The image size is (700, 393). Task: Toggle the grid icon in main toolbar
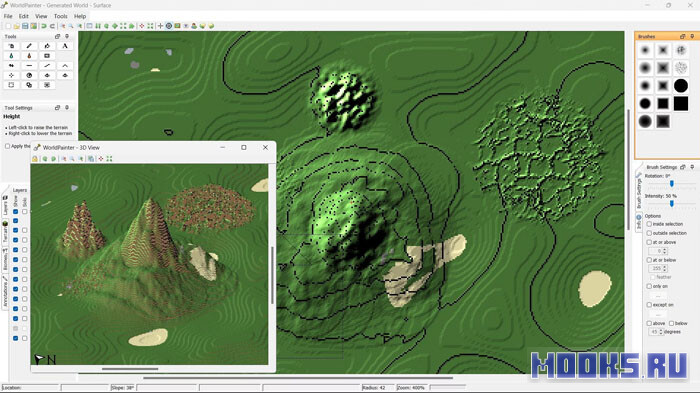point(89,26)
